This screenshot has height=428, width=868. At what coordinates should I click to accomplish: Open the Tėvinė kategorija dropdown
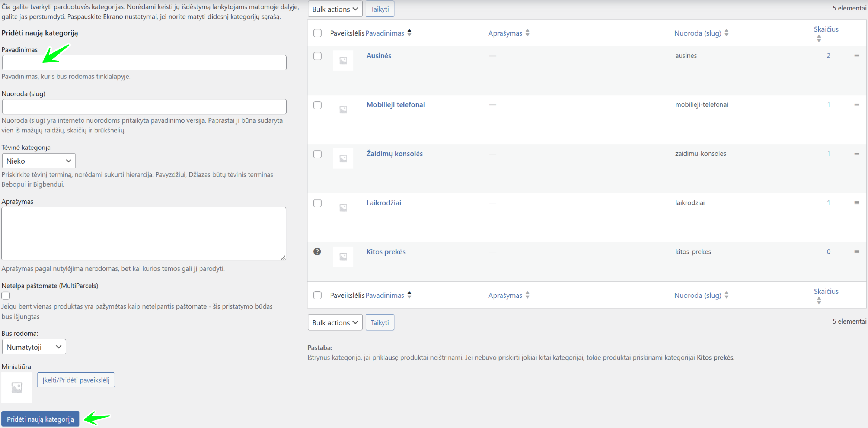click(39, 161)
